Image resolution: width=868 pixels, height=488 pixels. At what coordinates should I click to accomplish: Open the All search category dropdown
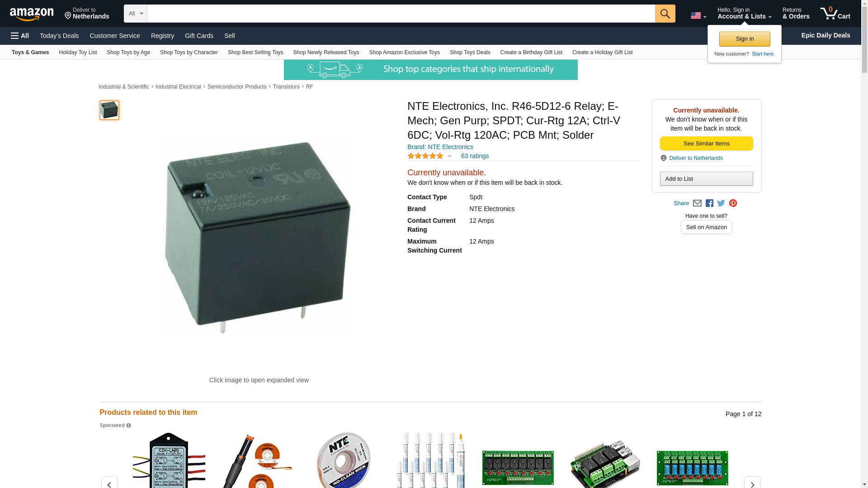(x=135, y=14)
